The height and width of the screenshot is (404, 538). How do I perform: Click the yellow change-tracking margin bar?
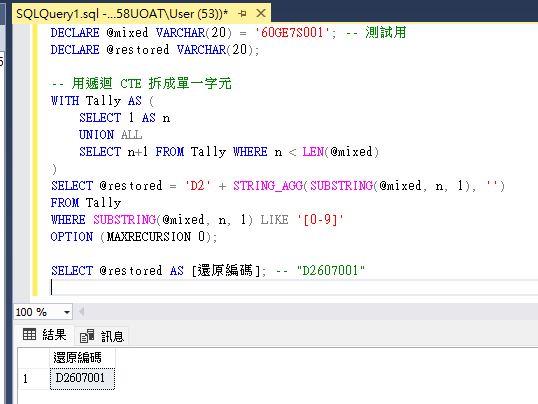(35, 160)
